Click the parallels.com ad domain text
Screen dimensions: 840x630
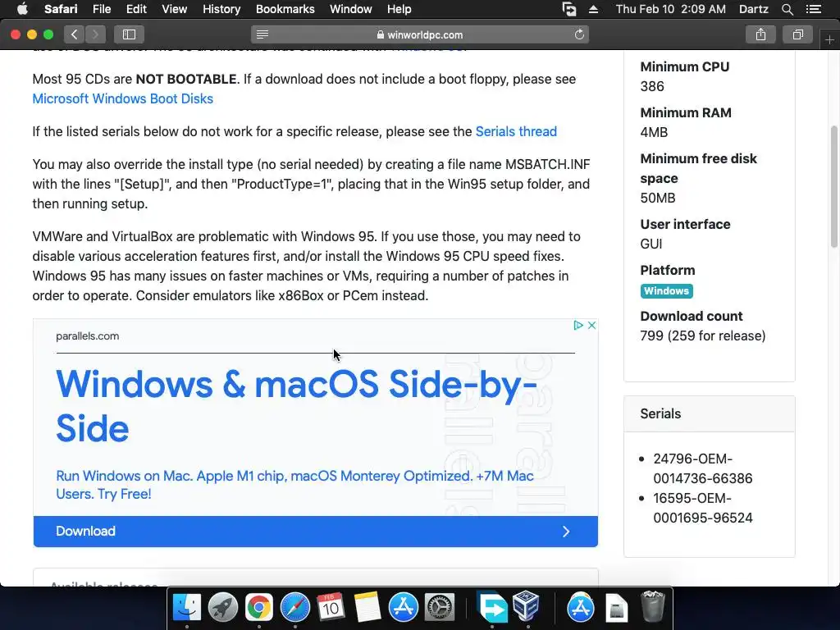pos(87,336)
